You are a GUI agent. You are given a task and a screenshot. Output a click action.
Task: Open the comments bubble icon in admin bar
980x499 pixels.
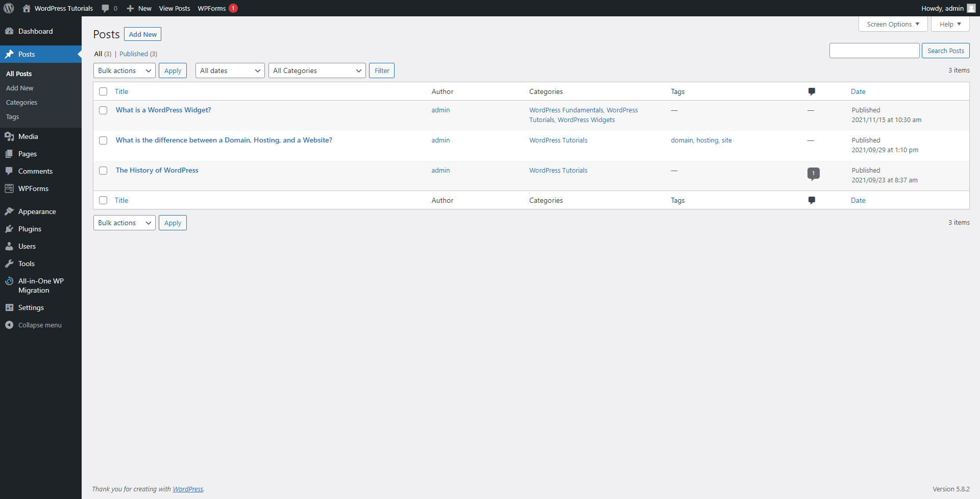[x=105, y=8]
